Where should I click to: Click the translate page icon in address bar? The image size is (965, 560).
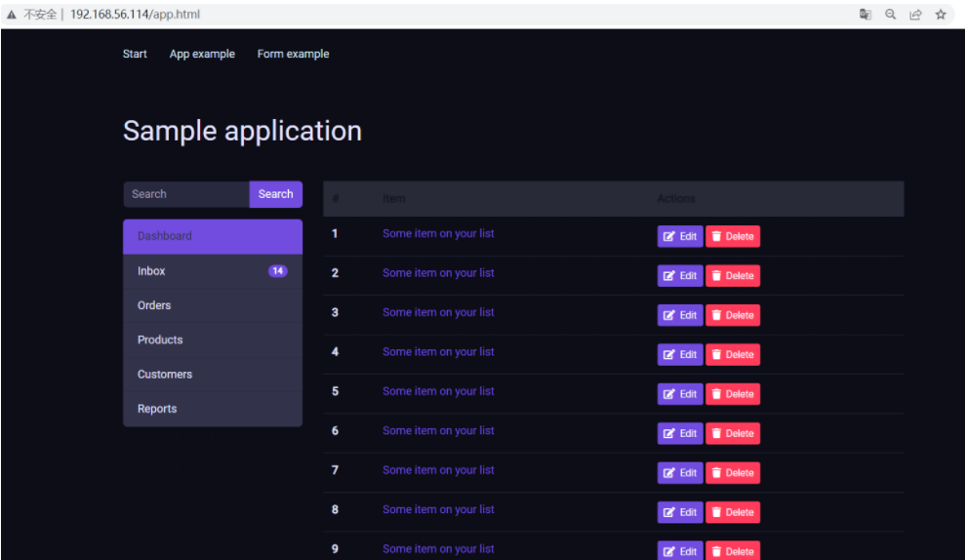(x=865, y=15)
